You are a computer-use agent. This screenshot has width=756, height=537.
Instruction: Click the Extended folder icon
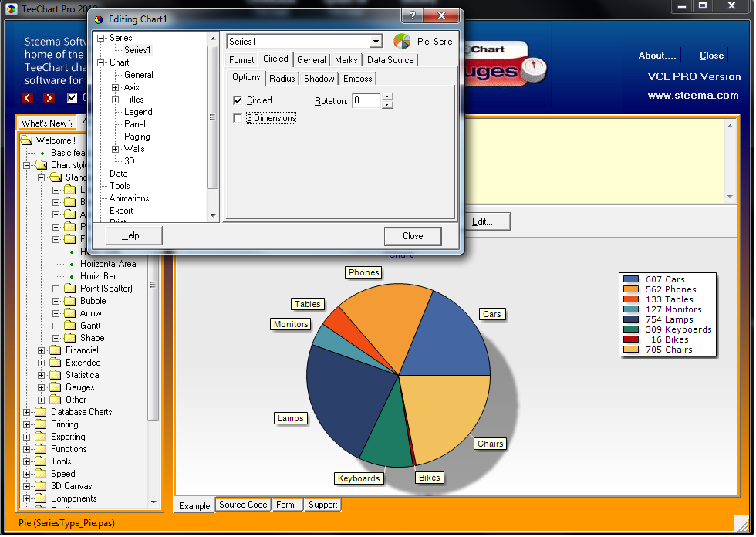coord(56,363)
